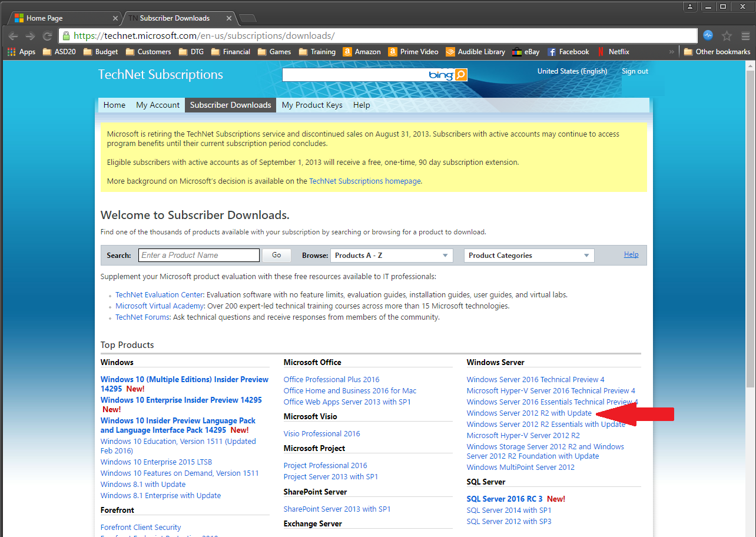Open the Apps shortcut in bookmarks bar
The width and height of the screenshot is (756, 537).
coord(21,52)
